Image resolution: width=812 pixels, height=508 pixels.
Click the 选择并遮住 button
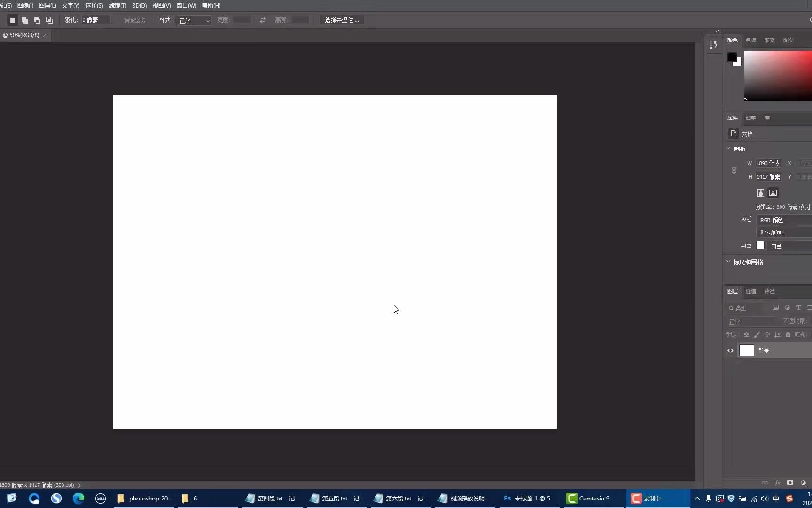click(x=342, y=20)
